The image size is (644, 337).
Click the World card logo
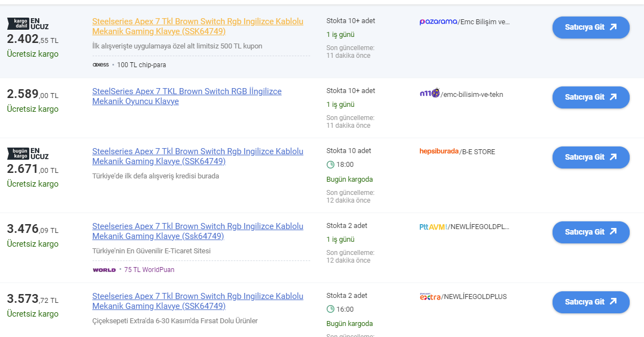104,270
